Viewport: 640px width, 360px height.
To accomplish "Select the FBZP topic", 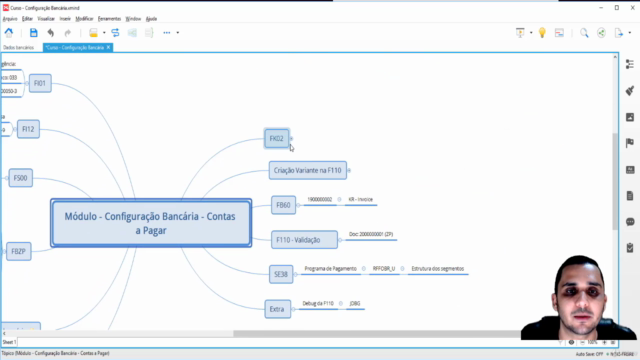I will click(18, 251).
